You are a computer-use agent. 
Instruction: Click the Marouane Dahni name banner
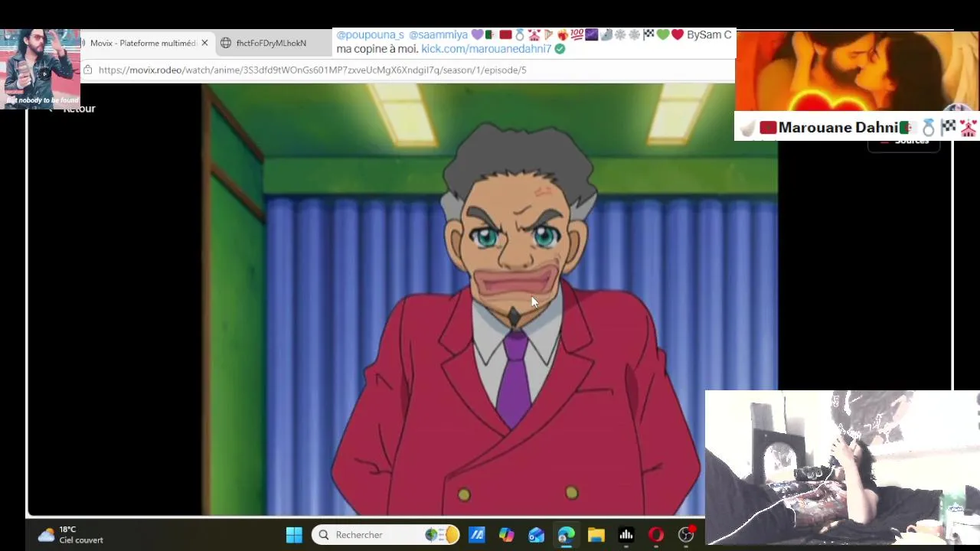coord(857,127)
